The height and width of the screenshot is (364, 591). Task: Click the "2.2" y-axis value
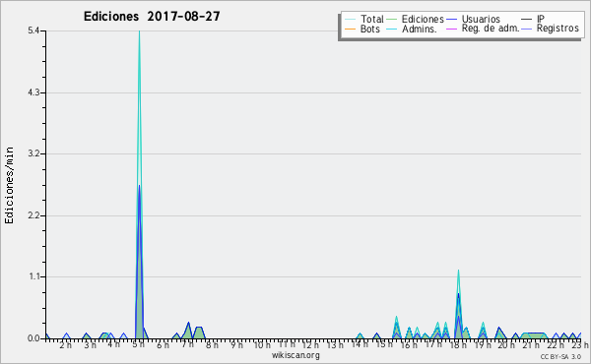click(33, 215)
